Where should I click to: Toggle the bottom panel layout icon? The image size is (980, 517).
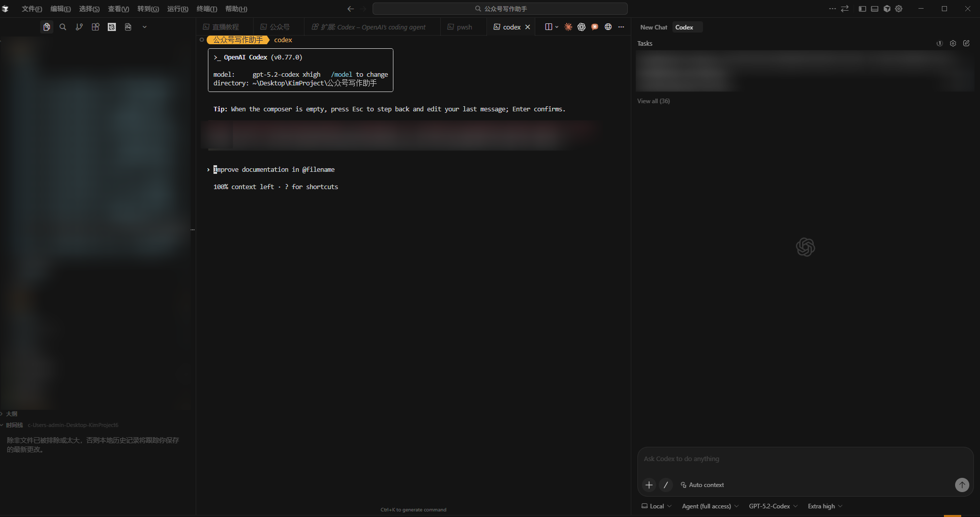874,9
